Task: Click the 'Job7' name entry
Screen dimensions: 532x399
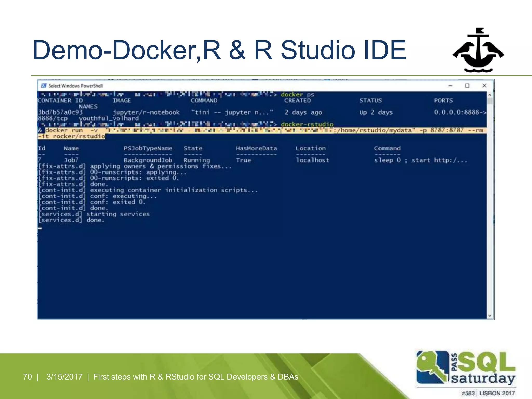Action: pyautogui.click(x=71, y=160)
